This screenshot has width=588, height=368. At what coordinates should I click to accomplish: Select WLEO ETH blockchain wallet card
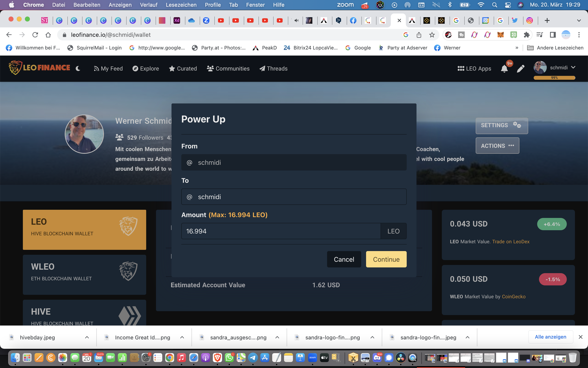coord(84,275)
